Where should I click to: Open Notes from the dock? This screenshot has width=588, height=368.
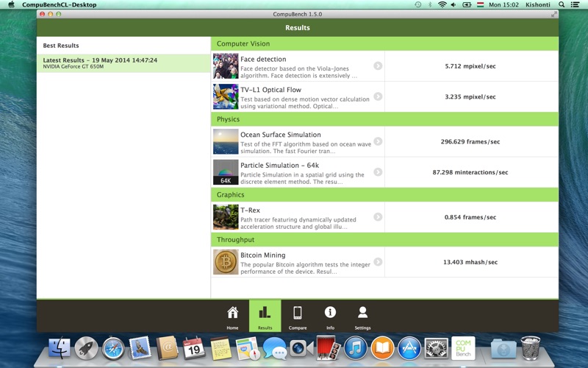[x=220, y=348]
